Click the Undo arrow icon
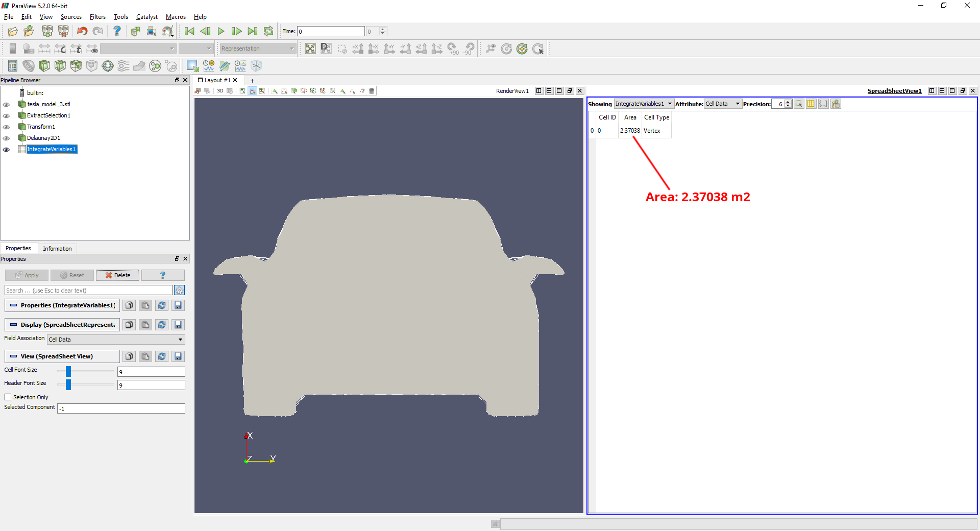 tap(82, 32)
